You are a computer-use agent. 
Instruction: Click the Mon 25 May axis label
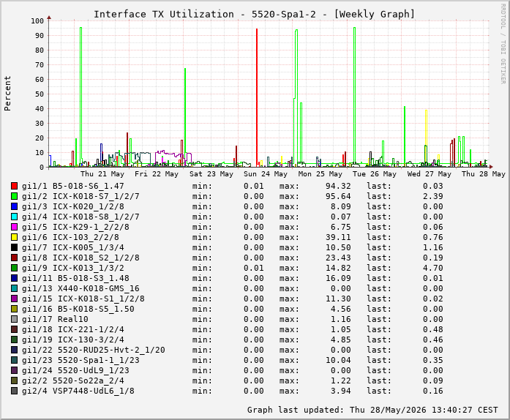click(x=320, y=173)
